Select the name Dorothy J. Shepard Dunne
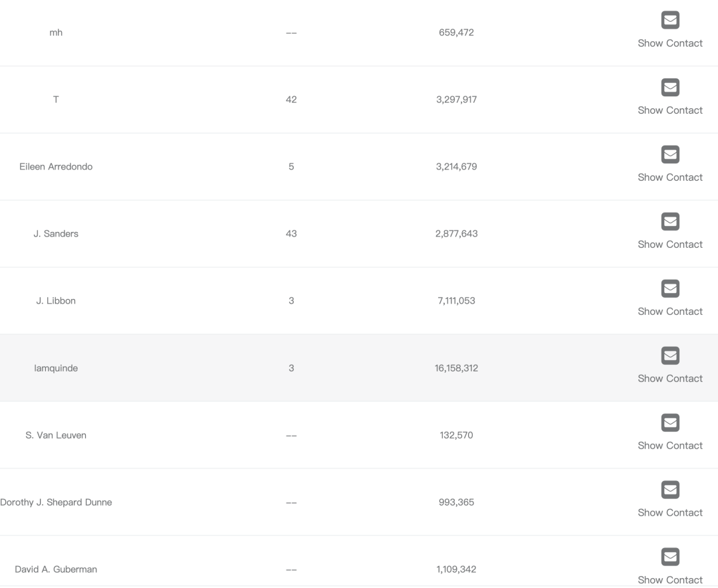 tap(56, 502)
